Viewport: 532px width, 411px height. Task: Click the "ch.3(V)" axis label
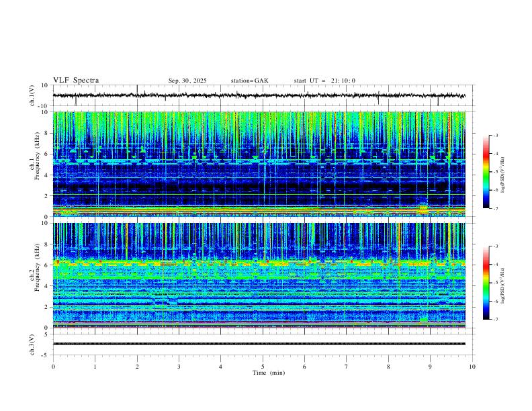(x=32, y=345)
